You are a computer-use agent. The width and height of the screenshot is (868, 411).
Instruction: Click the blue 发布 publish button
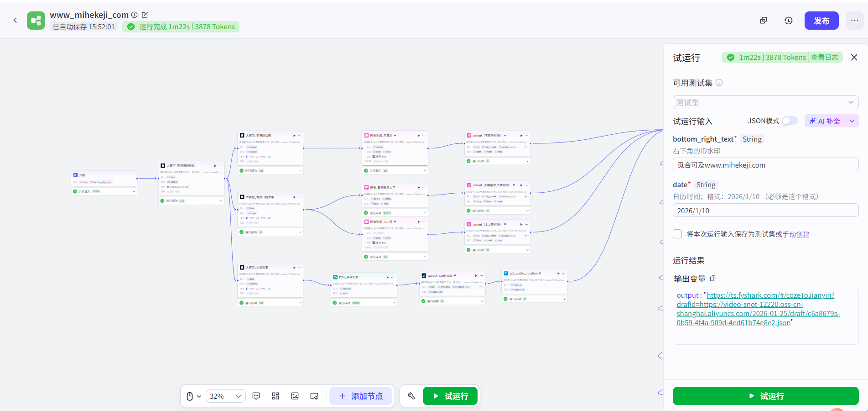821,21
